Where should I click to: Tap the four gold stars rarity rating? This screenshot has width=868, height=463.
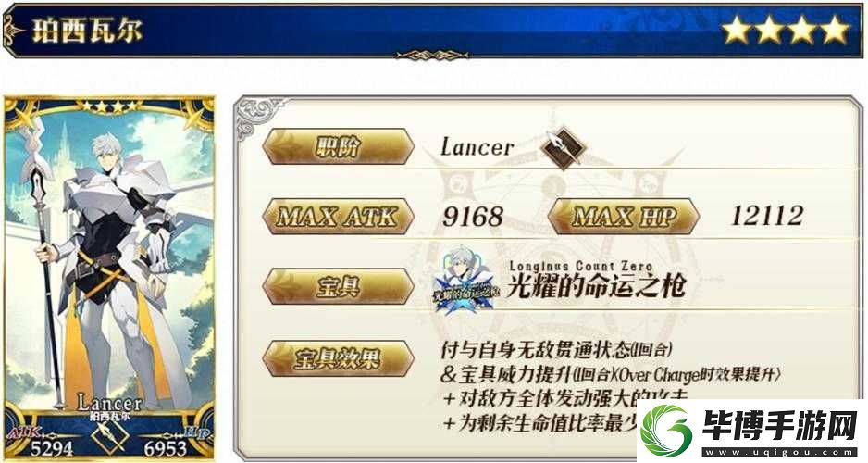point(786,30)
